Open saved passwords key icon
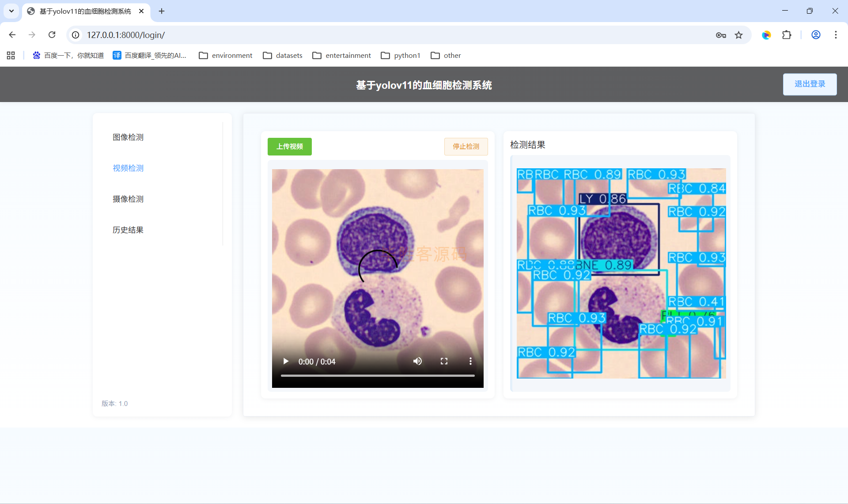This screenshot has height=504, width=848. tap(721, 35)
